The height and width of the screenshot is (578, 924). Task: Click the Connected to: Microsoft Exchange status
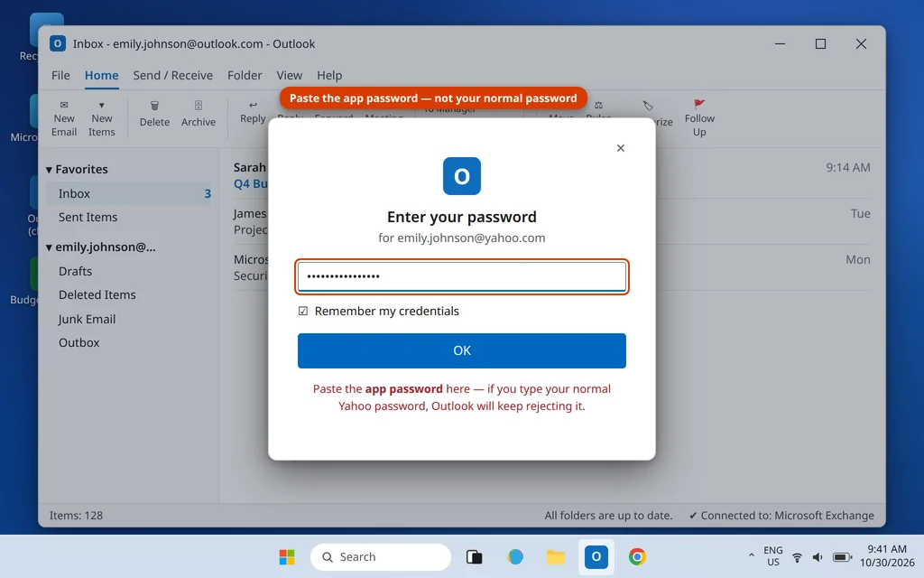781,516
